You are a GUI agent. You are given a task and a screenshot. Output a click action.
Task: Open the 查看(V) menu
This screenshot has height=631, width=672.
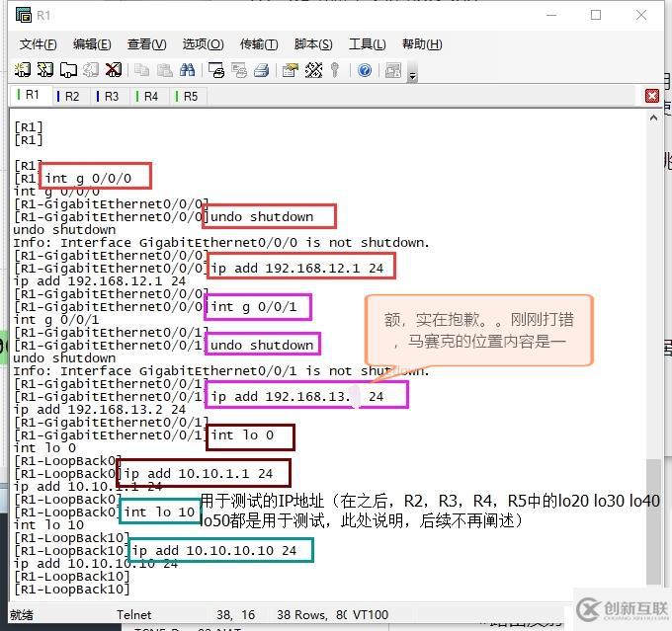146,44
